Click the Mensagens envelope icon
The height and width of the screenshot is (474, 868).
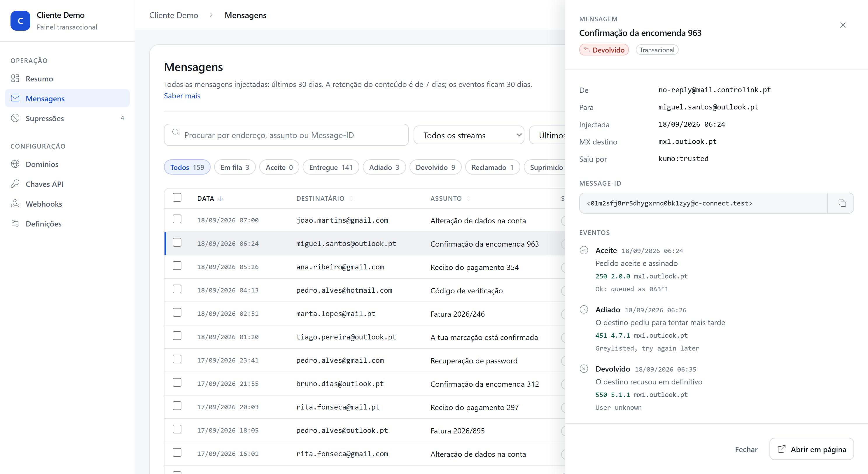click(x=15, y=98)
